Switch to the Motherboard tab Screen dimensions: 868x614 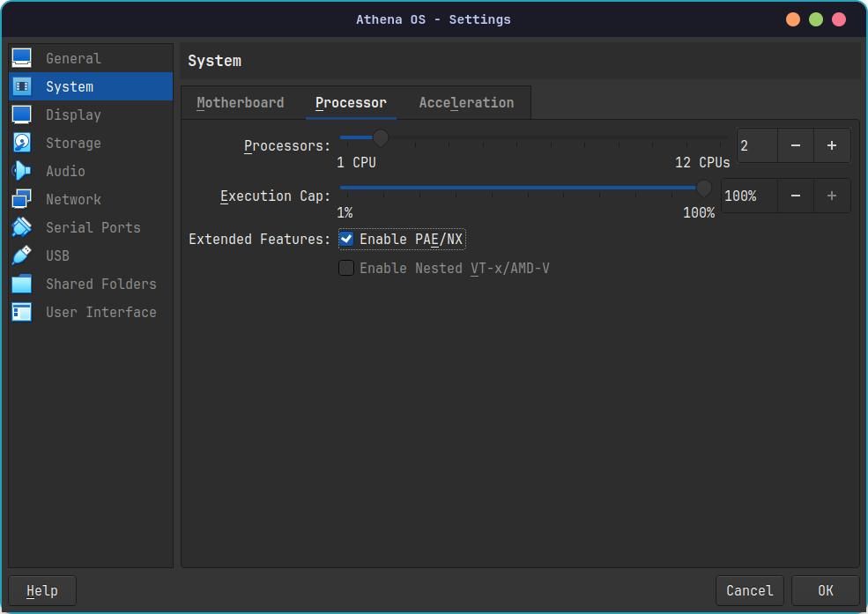coord(241,102)
